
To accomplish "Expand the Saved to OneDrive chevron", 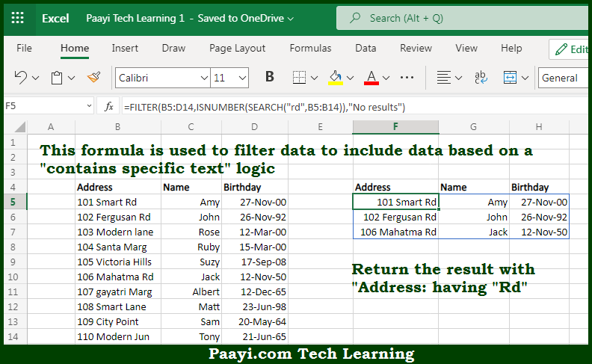I will [290, 19].
